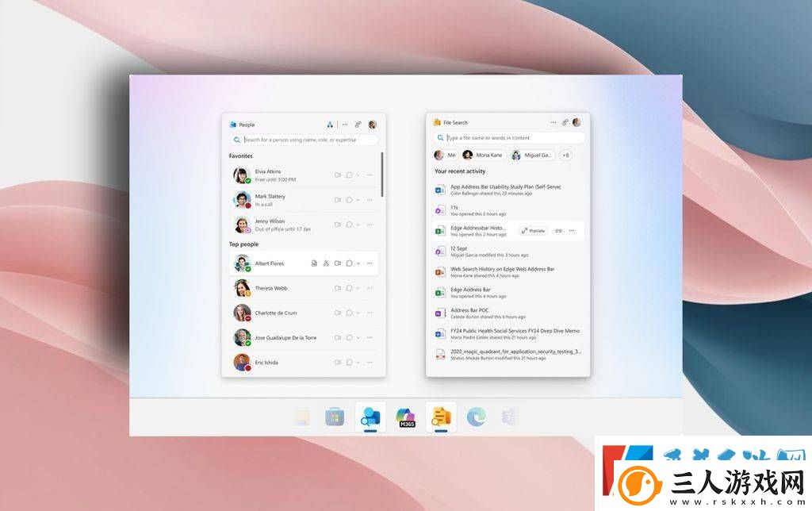Expand chat dropdown arrow for Charlotte de Crum
This screenshot has height=511, width=812.
358,313
